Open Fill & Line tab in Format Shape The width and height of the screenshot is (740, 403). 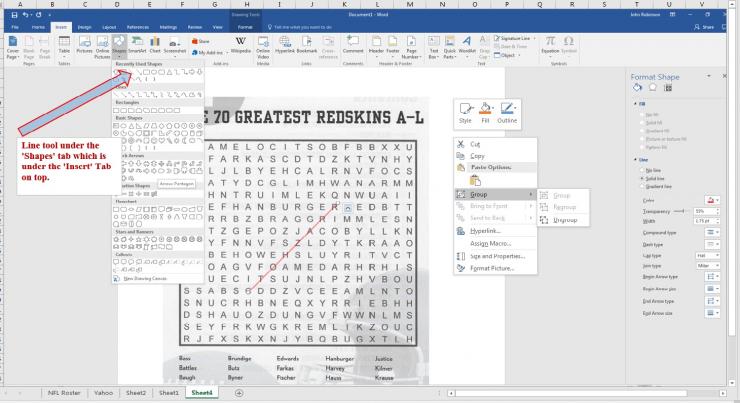pyautogui.click(x=638, y=88)
